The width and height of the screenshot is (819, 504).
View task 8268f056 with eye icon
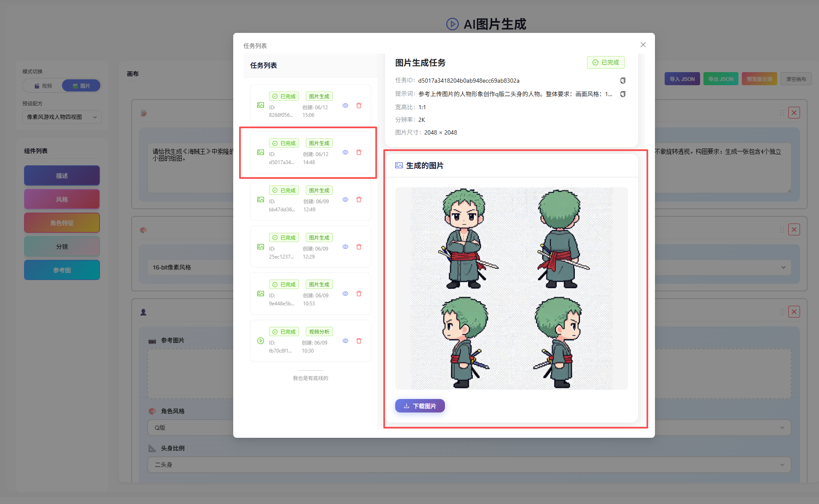coord(345,105)
